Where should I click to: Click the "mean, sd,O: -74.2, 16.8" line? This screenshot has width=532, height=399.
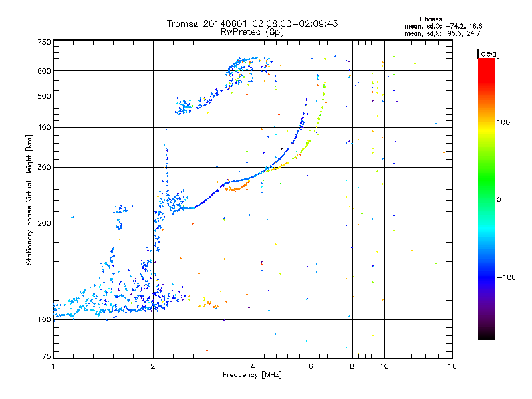443,26
